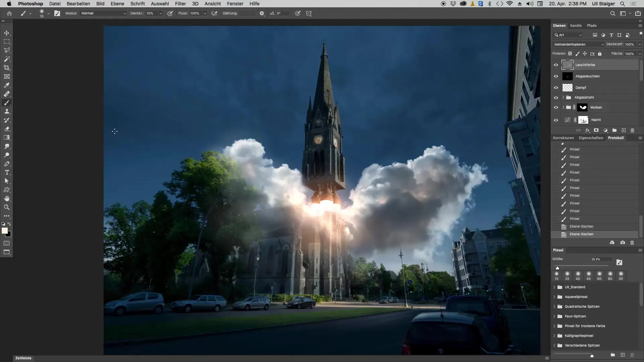
Task: Select the Type tool
Action: tap(7, 172)
